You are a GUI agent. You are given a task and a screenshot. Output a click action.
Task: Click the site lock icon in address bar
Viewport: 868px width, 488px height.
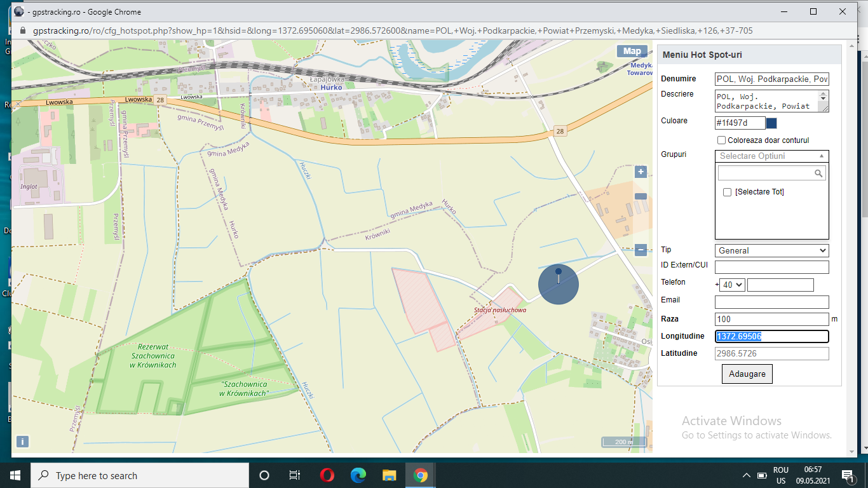(x=24, y=30)
